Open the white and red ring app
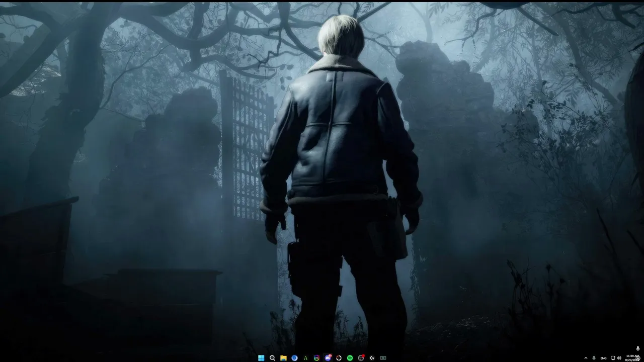 click(x=339, y=358)
